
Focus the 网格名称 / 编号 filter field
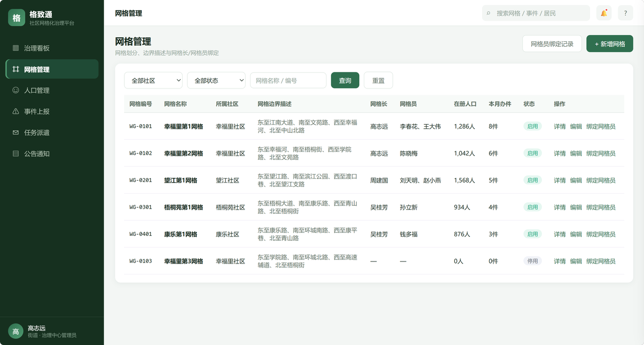[x=288, y=80]
